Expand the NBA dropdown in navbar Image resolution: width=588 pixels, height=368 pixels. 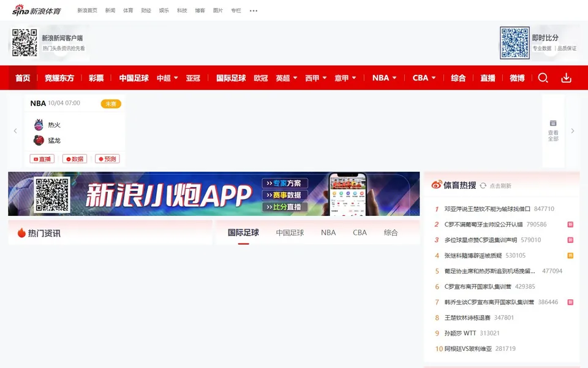tap(394, 78)
